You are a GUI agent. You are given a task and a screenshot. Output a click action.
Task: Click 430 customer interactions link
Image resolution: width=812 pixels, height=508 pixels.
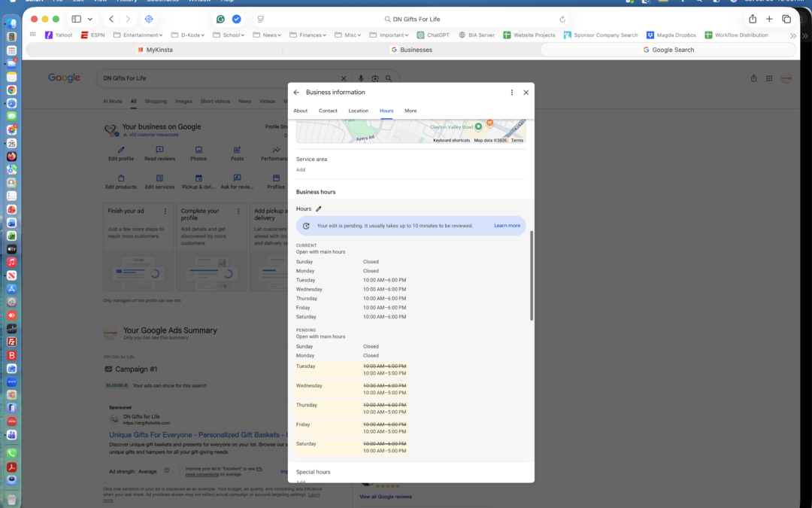154,135
